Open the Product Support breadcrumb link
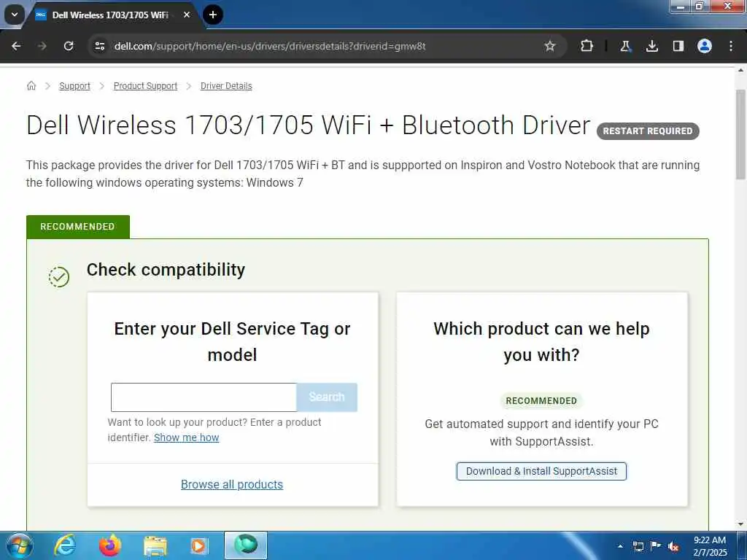The width and height of the screenshot is (747, 560). 145,86
